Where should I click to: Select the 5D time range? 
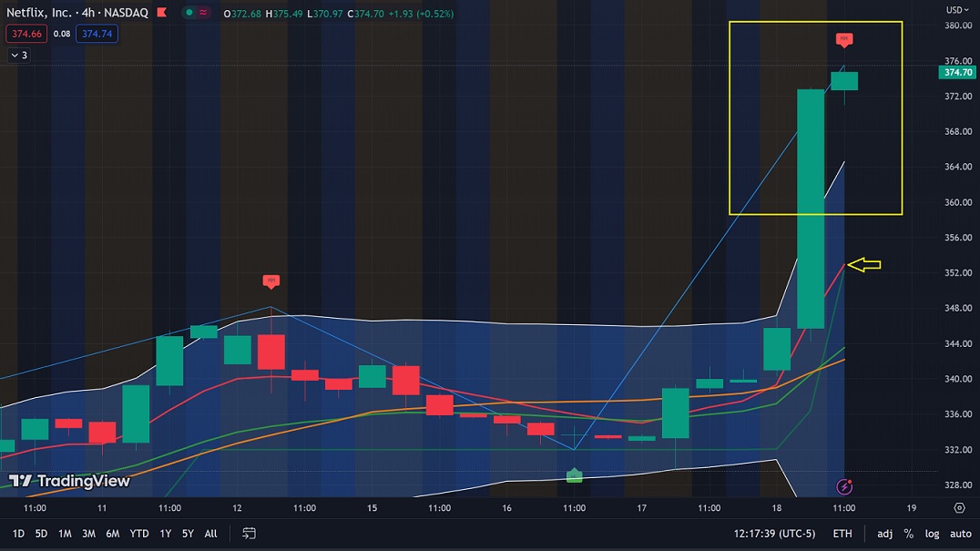(x=41, y=534)
